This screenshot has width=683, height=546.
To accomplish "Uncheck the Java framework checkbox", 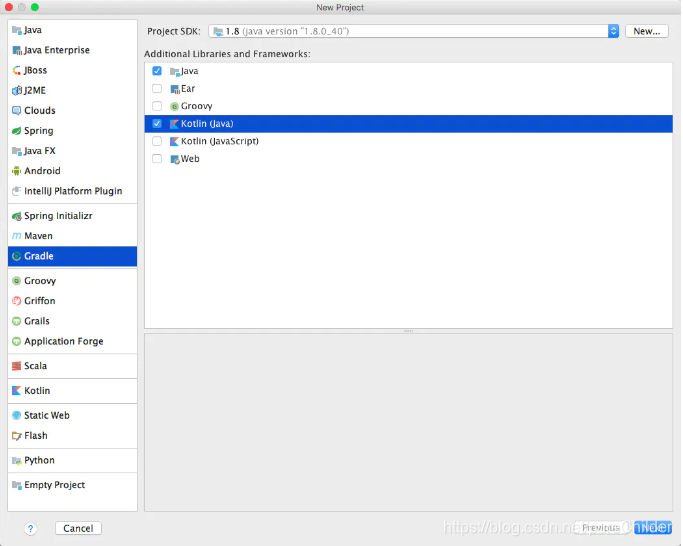I will pos(157,71).
